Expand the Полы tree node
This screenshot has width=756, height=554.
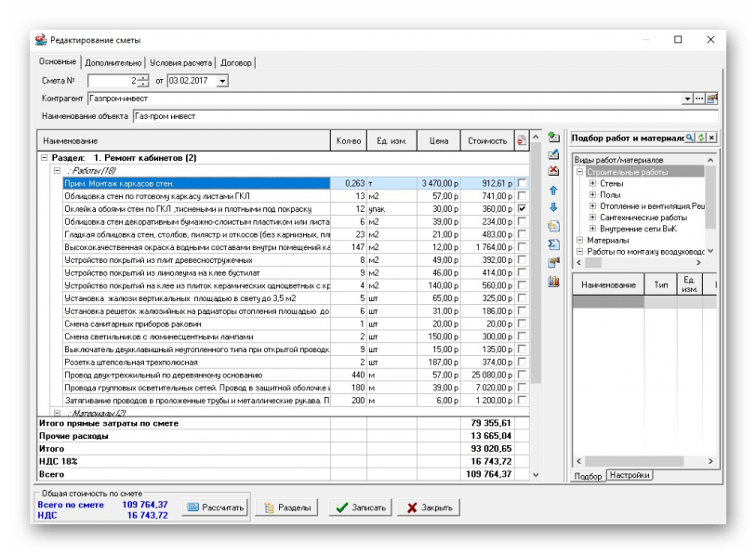pyautogui.click(x=592, y=195)
